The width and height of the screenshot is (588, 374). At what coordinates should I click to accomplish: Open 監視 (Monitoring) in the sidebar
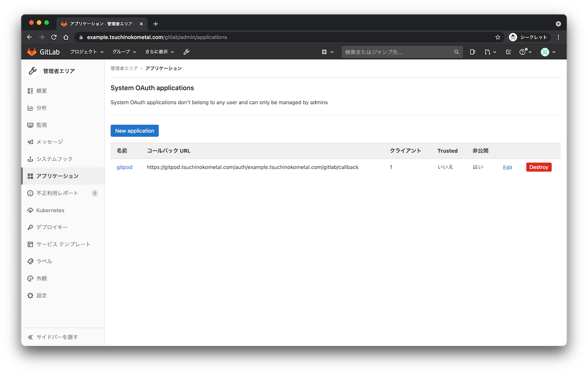pyautogui.click(x=41, y=125)
